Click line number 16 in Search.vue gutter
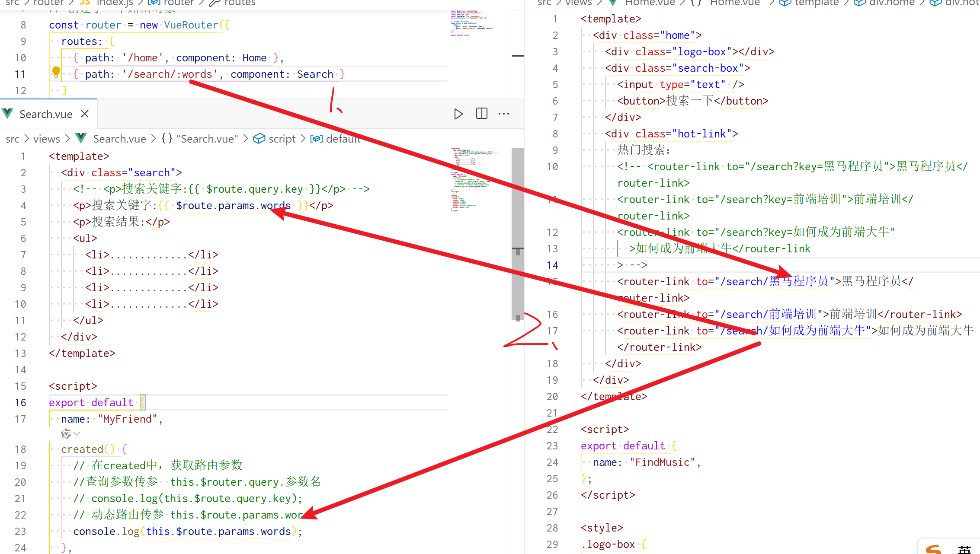Image resolution: width=980 pixels, height=554 pixels. click(20, 403)
